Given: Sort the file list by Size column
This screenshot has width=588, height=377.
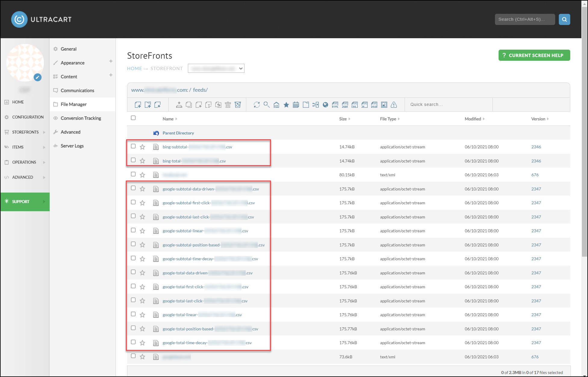Looking at the screenshot, I should click(345, 119).
